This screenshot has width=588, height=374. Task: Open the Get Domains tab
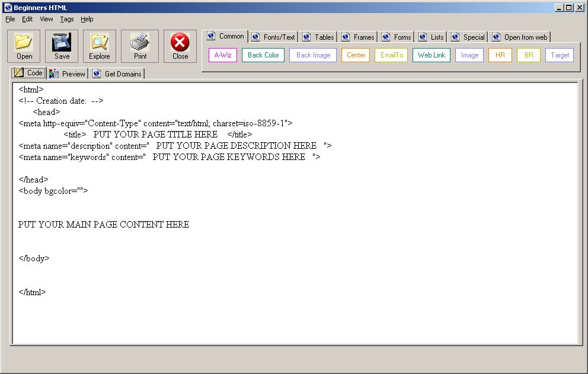117,74
